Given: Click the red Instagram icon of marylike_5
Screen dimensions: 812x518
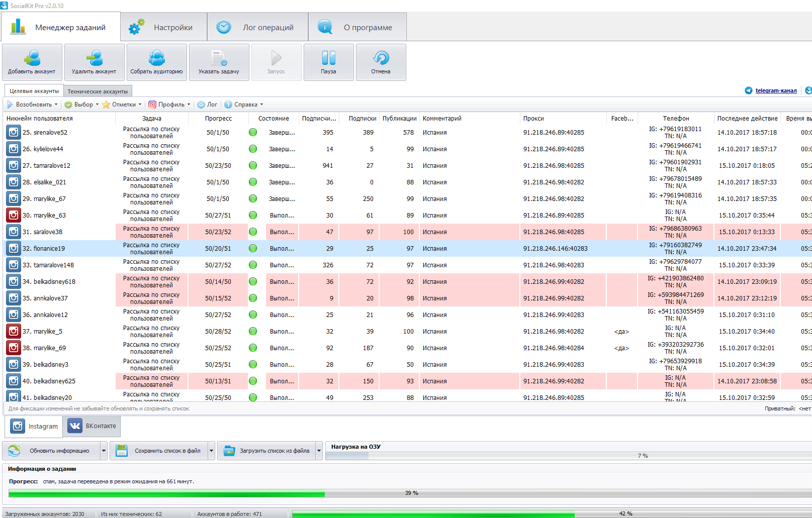Looking at the screenshot, I should [x=14, y=331].
